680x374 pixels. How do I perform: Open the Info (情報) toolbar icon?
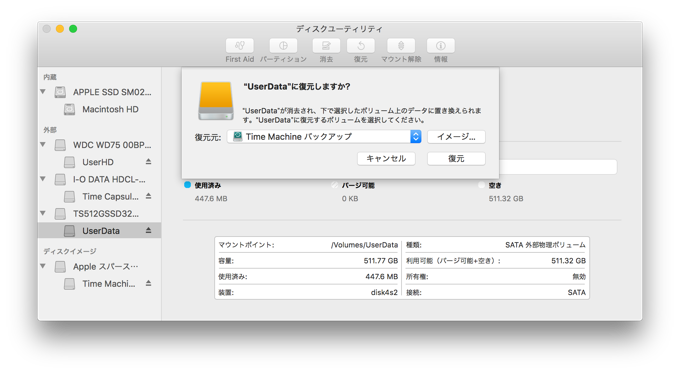(x=441, y=46)
